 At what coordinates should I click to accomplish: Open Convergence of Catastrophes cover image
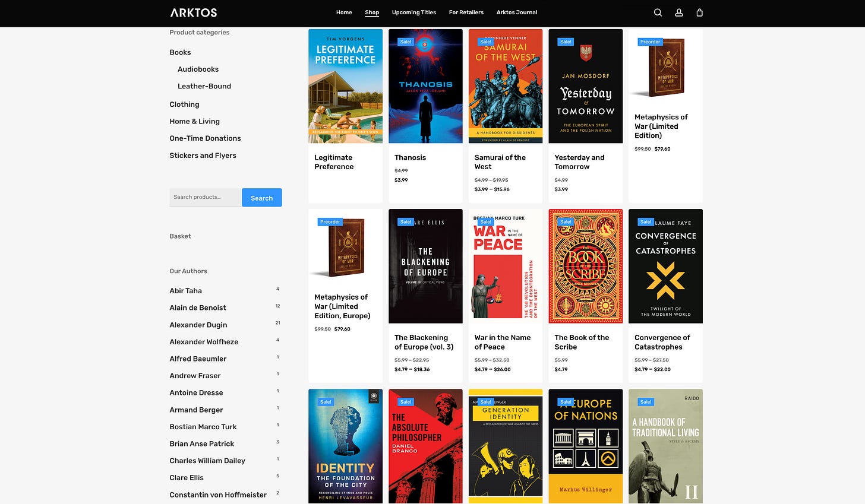(665, 266)
